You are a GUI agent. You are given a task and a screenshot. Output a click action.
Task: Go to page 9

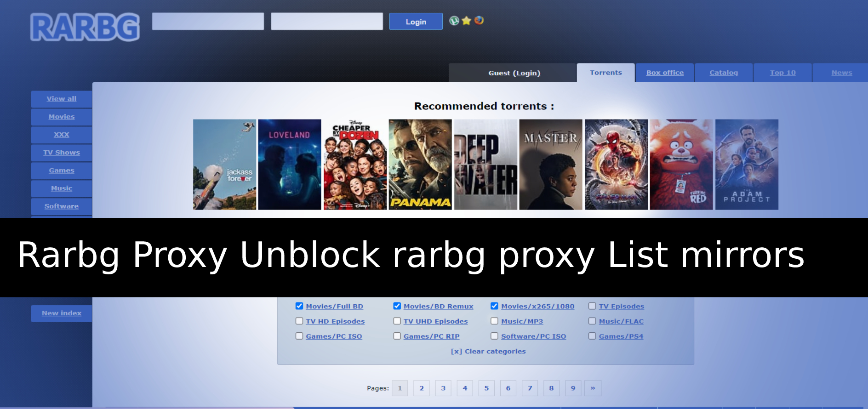tap(573, 388)
